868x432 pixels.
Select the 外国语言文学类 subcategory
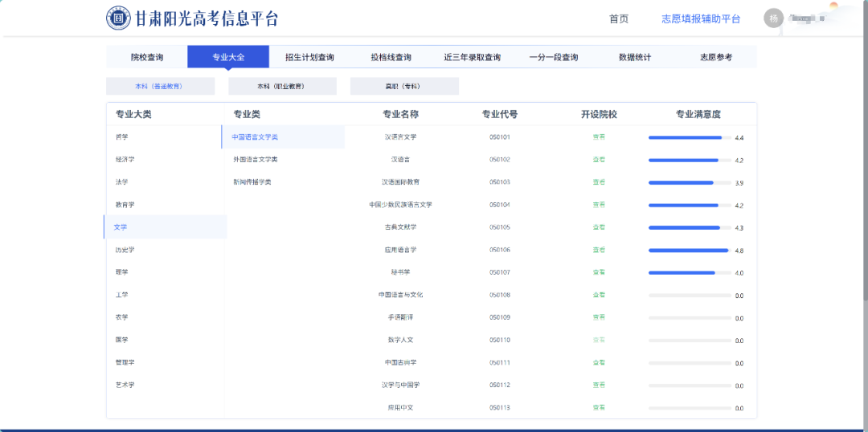(255, 160)
